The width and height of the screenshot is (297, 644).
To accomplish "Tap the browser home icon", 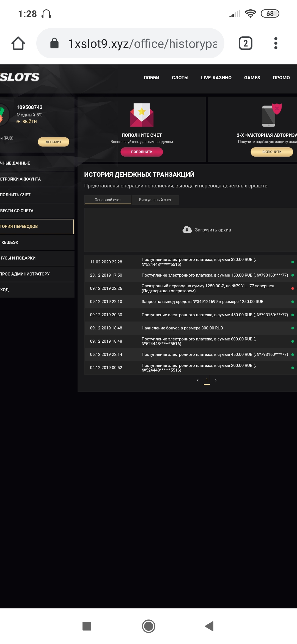I will click(18, 43).
